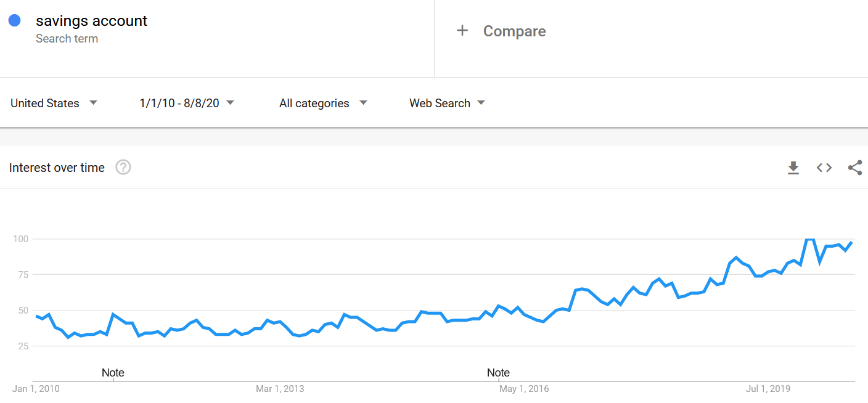Screen dimensions: 868x403
Task: Expand the All categories dropdown
Action: 324,103
